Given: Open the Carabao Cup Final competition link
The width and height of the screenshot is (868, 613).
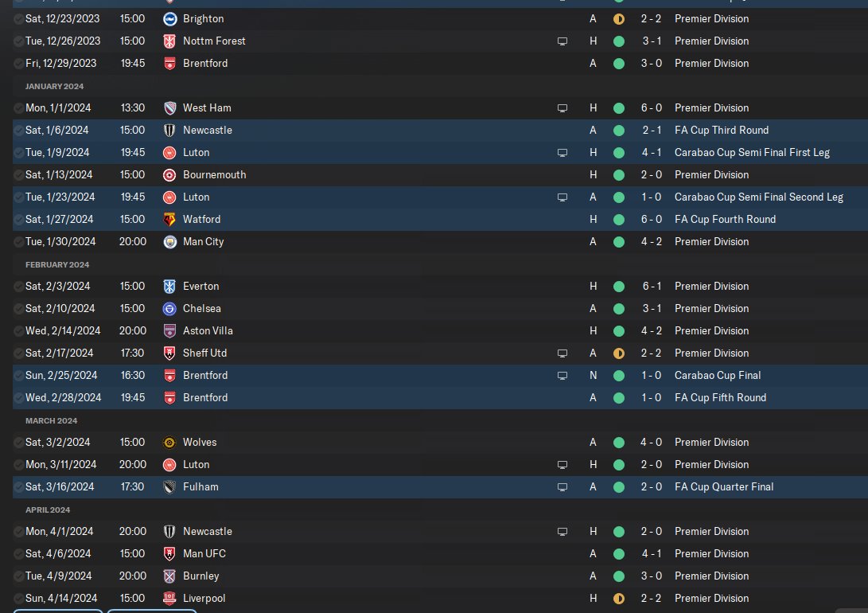Looking at the screenshot, I should [718, 375].
